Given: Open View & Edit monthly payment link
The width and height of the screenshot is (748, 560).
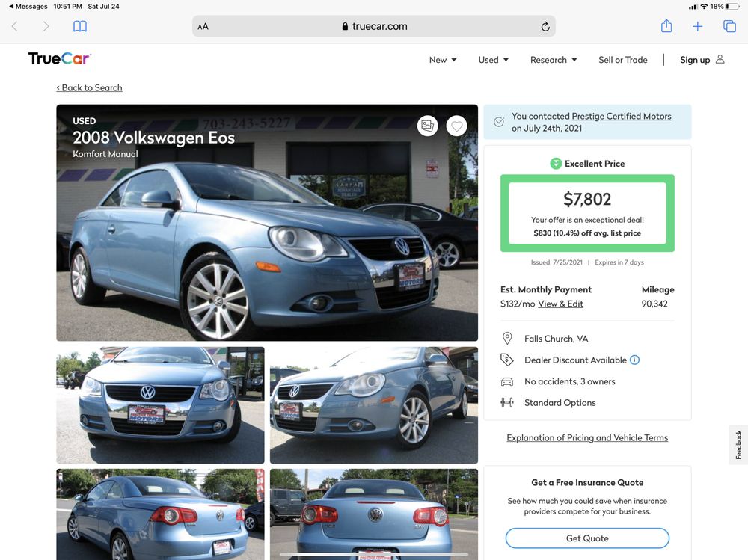Looking at the screenshot, I should pos(560,304).
